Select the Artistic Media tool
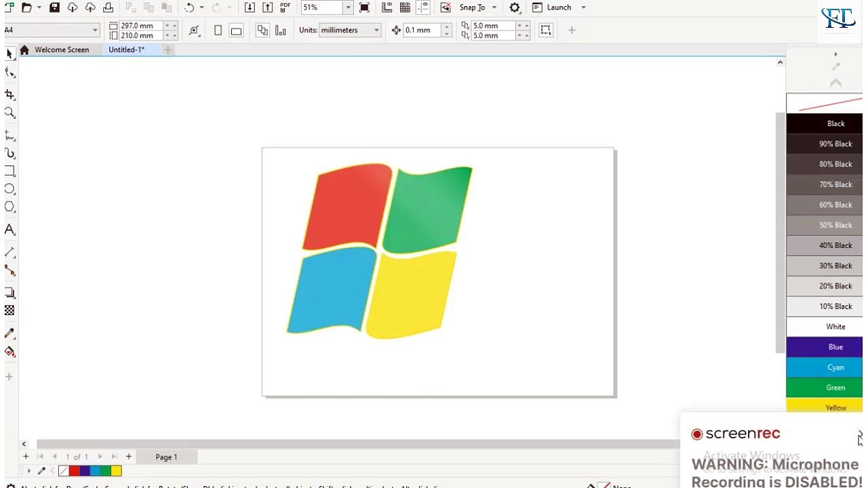 point(9,154)
